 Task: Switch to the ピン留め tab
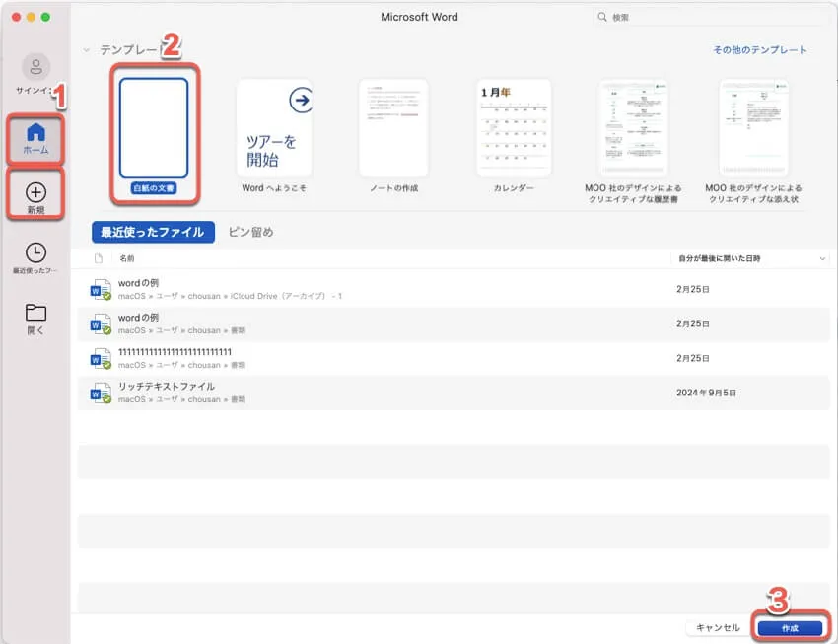pyautogui.click(x=250, y=232)
